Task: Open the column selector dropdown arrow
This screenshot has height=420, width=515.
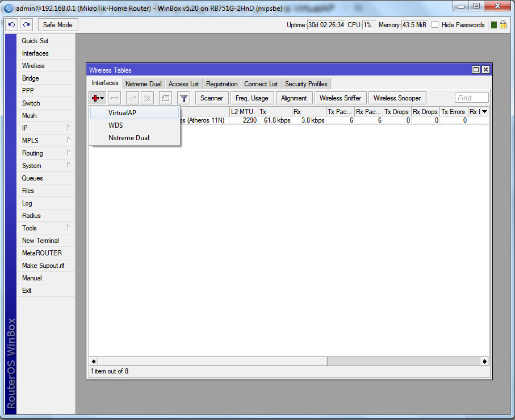Action: pos(484,112)
